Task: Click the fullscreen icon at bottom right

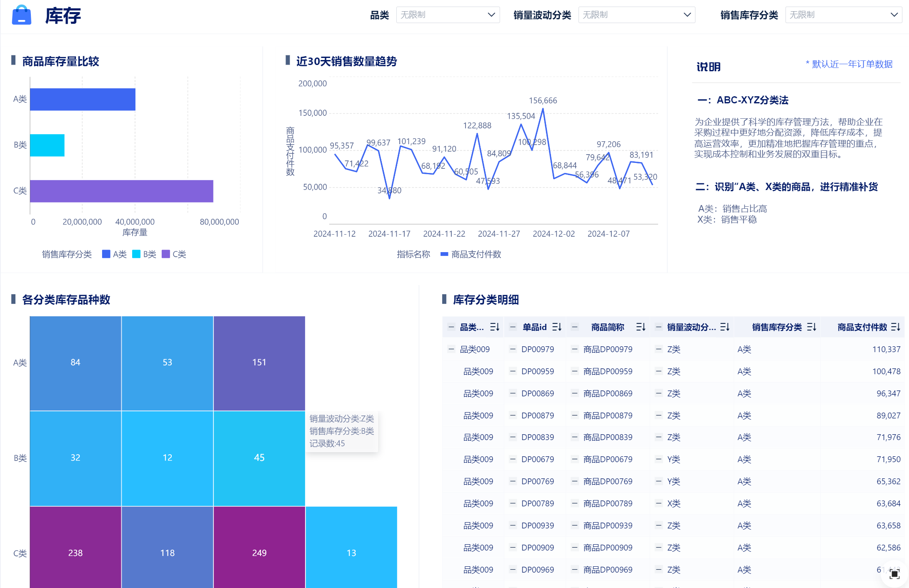Action: pos(894,574)
